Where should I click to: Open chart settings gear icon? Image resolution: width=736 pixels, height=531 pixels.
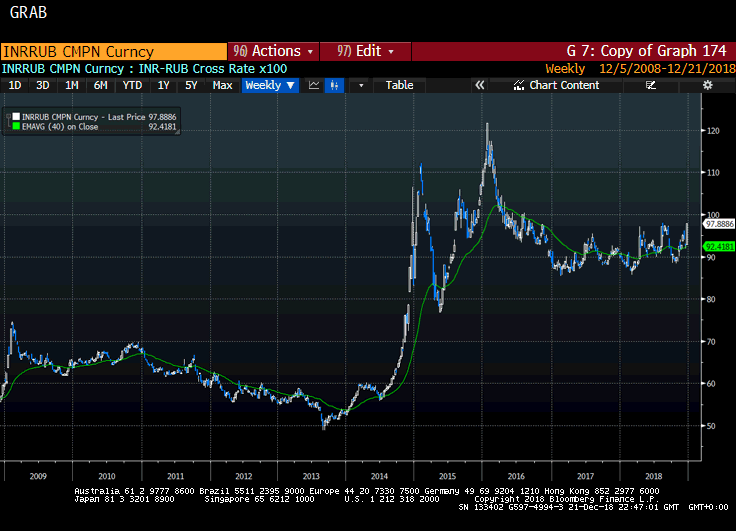point(707,86)
